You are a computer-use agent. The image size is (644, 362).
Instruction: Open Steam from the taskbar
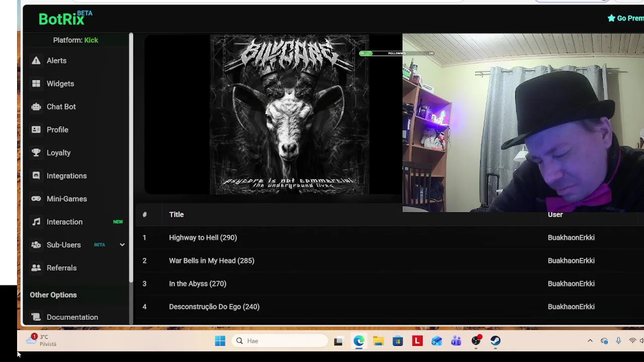pyautogui.click(x=496, y=341)
